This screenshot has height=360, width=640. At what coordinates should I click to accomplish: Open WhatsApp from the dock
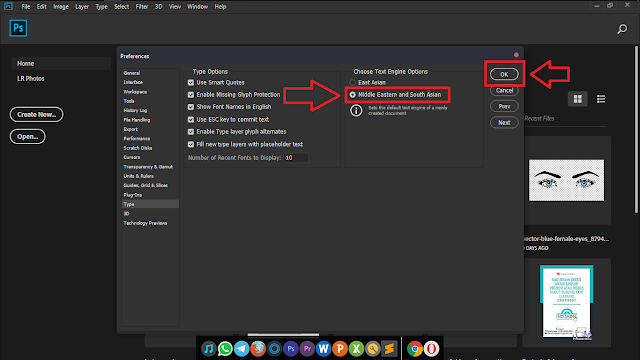pos(225,349)
